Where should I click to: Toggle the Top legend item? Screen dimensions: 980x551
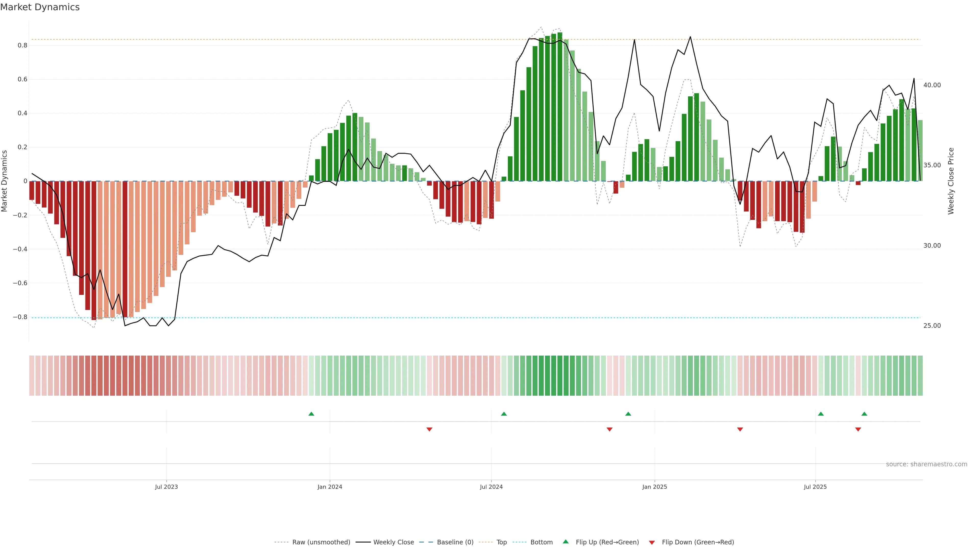click(501, 542)
